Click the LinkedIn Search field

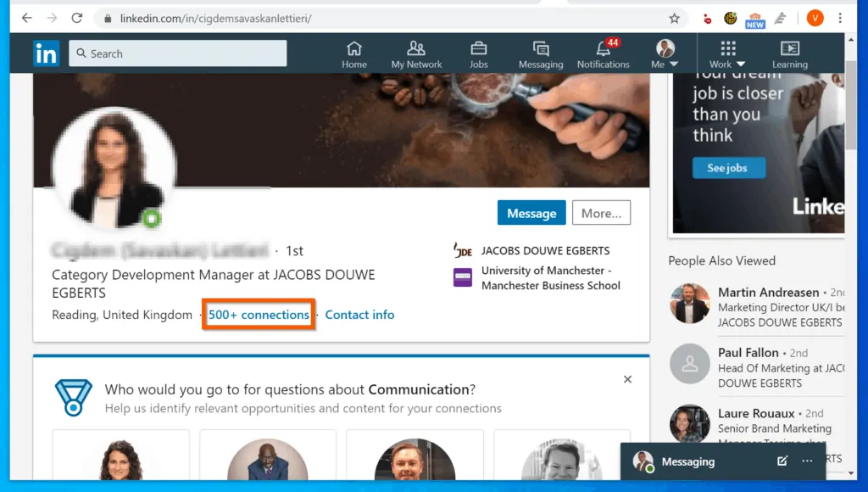point(178,53)
